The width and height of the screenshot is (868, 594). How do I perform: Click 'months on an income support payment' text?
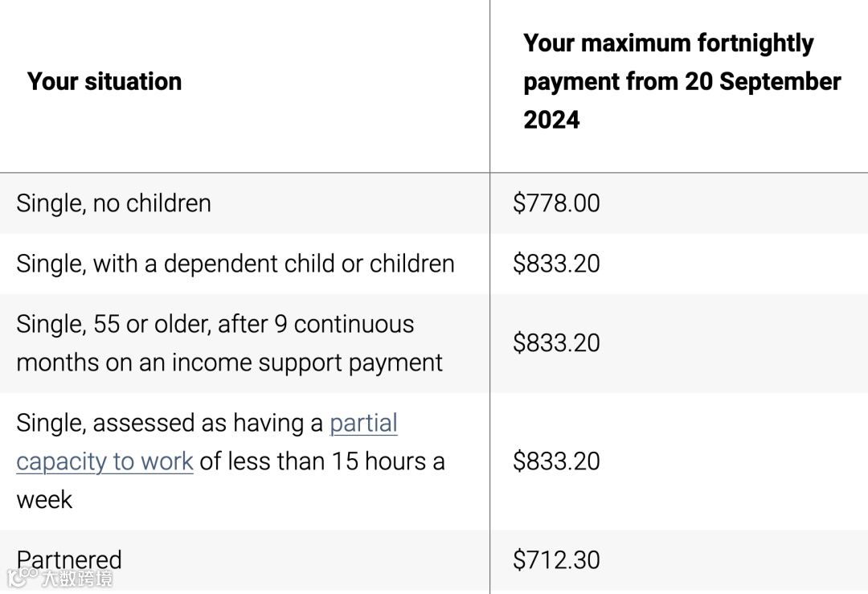[x=229, y=363]
